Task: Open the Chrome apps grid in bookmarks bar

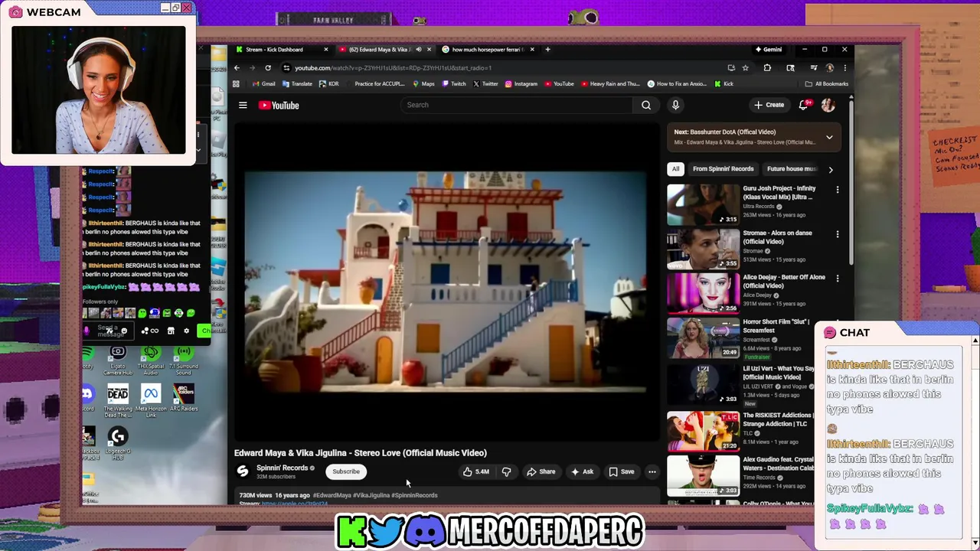Action: point(236,83)
